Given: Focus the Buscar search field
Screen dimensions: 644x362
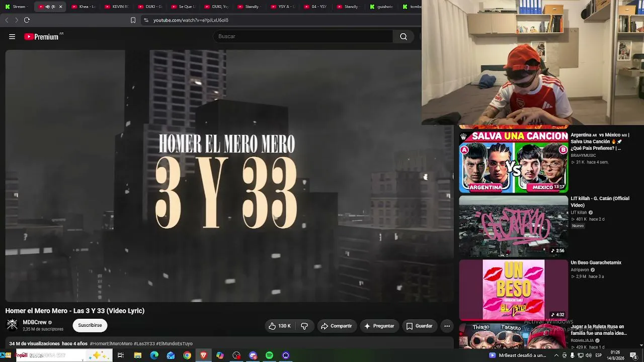Looking at the screenshot, I should (303, 37).
